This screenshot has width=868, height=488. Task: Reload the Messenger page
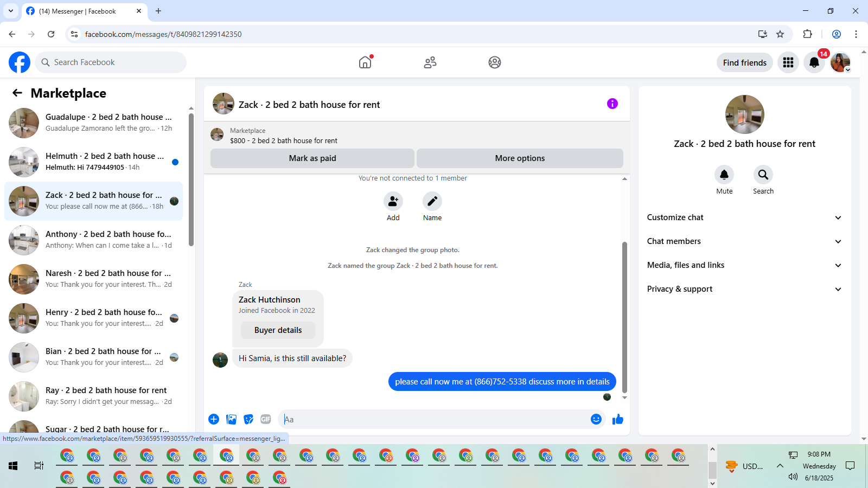[x=51, y=34]
